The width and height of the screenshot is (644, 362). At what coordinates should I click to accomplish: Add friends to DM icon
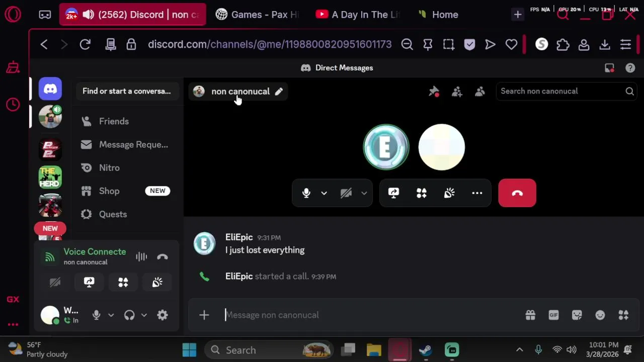click(x=457, y=92)
